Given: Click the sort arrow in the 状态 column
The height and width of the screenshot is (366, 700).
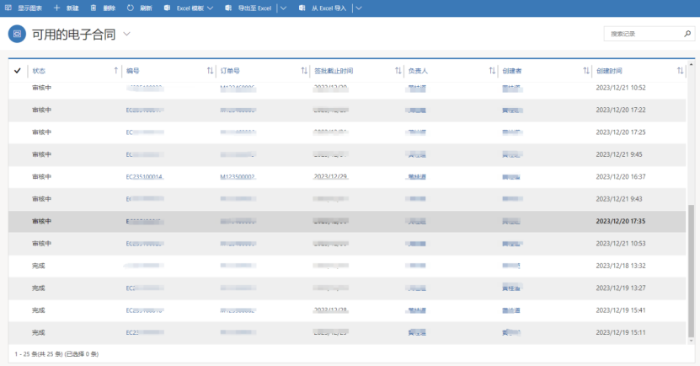Looking at the screenshot, I should coord(116,71).
